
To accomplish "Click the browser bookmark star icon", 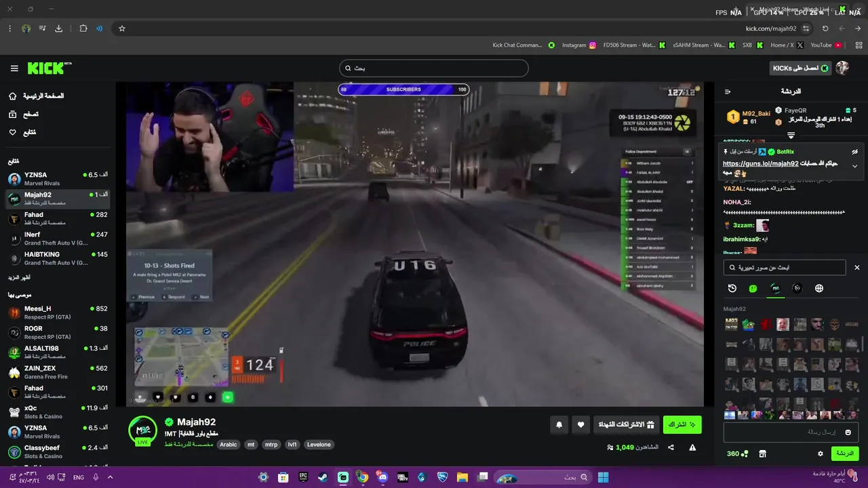I will 122,28.
